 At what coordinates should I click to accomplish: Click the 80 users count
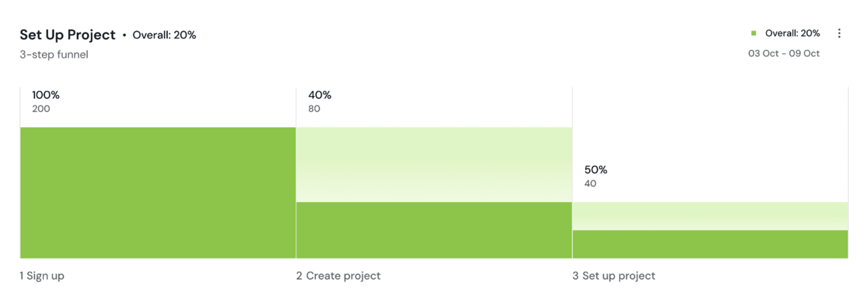pos(314,109)
